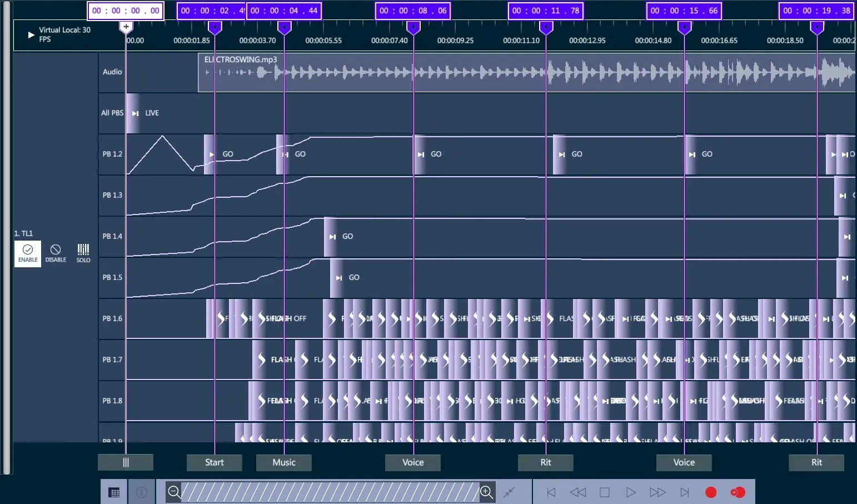The height and width of the screenshot is (504, 857).
Task: Fast forward the timeline playback
Action: point(657,492)
